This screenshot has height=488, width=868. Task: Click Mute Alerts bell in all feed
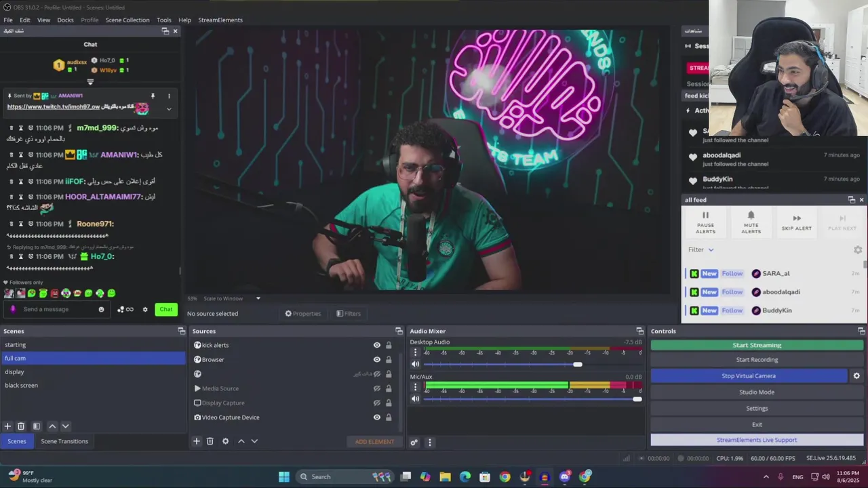(x=751, y=223)
